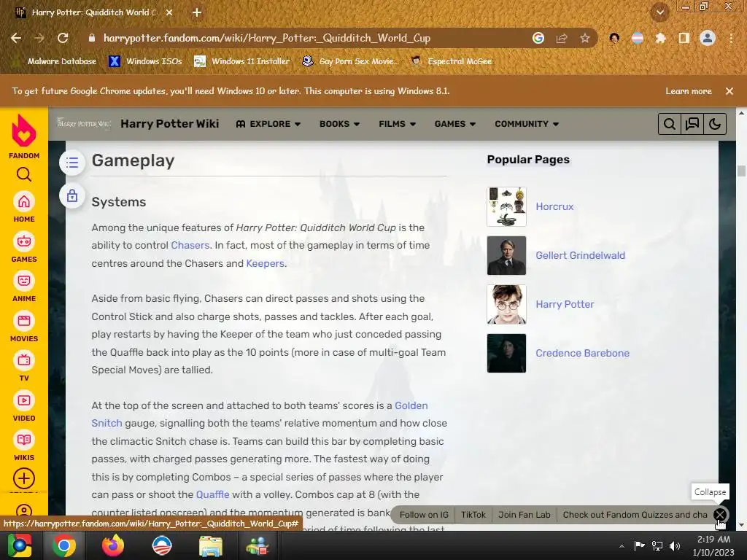Image resolution: width=747 pixels, height=560 pixels.
Task: Click the page vertical scrollbar thumb
Action: click(x=741, y=171)
